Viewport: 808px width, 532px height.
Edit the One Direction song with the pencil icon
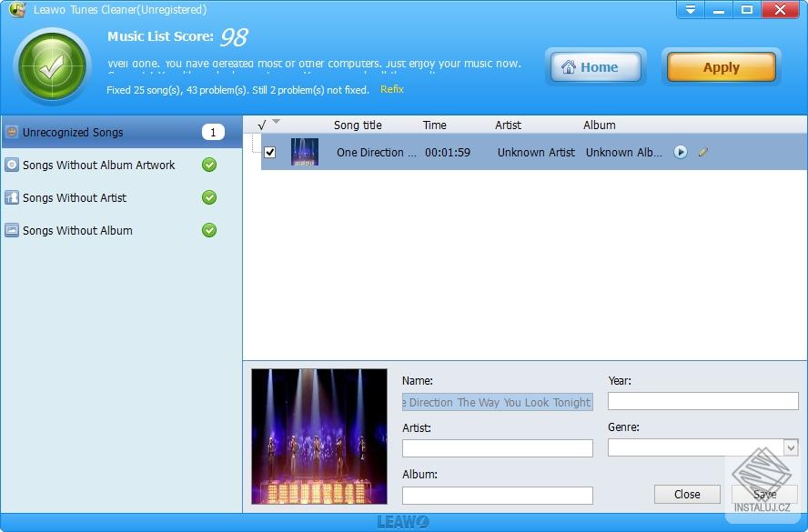coord(702,153)
